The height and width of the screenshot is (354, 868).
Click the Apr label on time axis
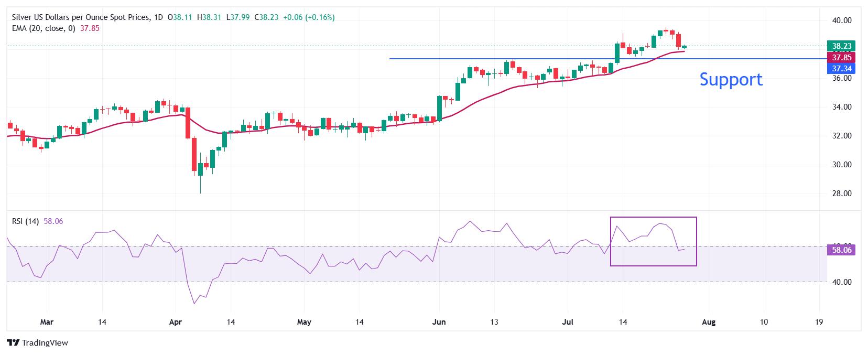click(x=175, y=322)
